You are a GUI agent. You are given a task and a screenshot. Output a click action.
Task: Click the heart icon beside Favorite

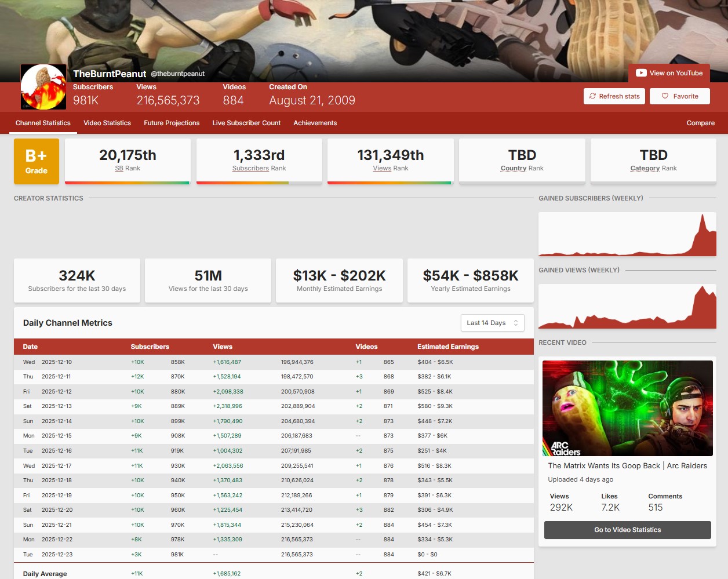coord(665,96)
